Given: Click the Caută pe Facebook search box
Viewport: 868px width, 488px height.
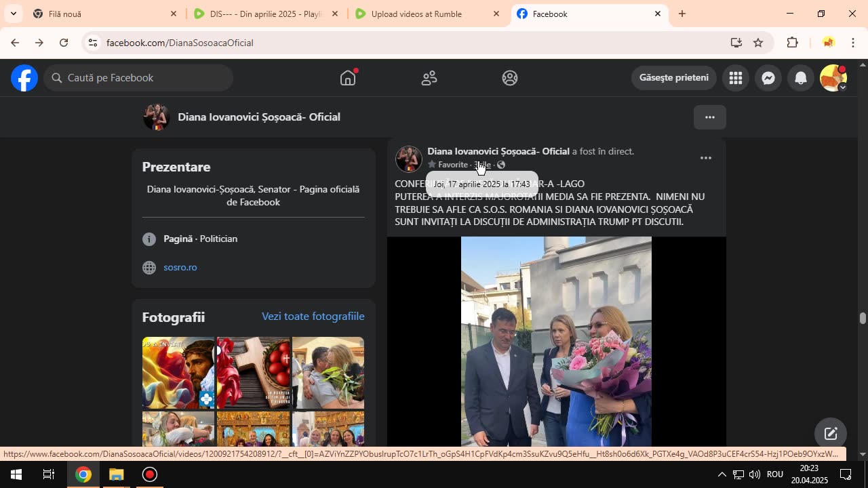Looking at the screenshot, I should click(x=138, y=78).
